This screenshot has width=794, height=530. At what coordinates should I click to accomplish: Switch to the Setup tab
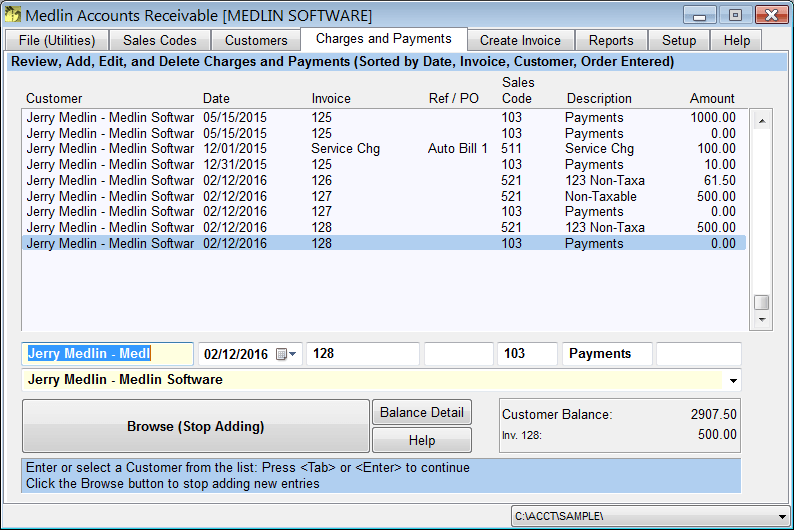click(x=679, y=40)
